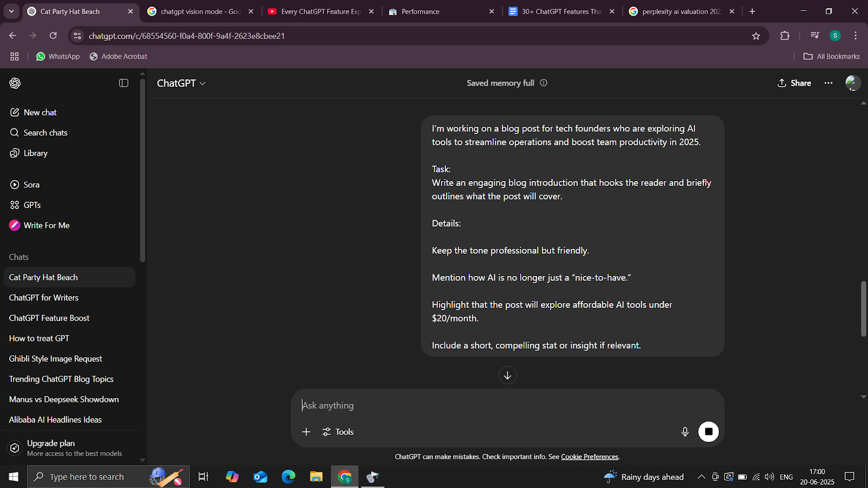
Task: Close the Cat Party Hat Beach tab
Action: click(130, 11)
